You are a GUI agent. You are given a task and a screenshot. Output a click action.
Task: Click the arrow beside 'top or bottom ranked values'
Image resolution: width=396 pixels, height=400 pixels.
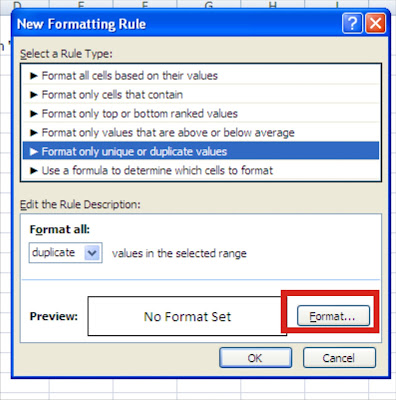click(x=33, y=114)
